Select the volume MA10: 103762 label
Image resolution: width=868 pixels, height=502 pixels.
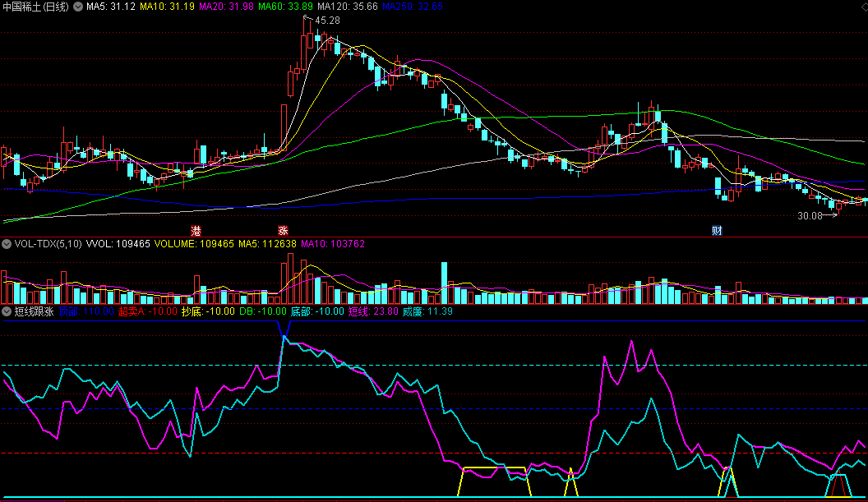click(333, 244)
